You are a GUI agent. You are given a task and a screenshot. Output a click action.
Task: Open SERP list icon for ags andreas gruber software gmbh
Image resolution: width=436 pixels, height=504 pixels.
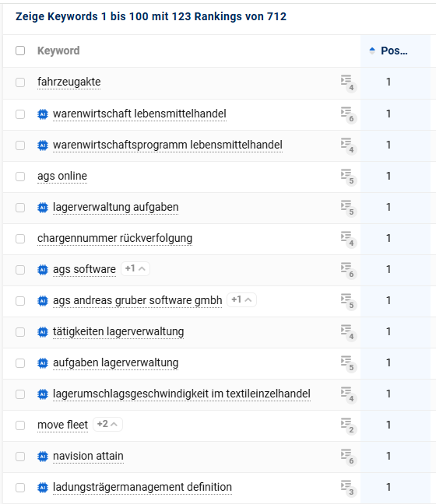pyautogui.click(x=348, y=301)
